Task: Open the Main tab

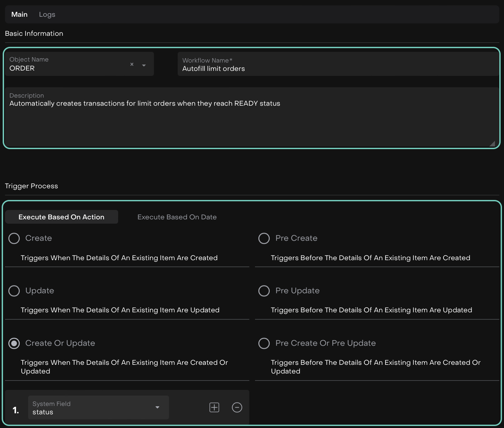Action: click(19, 14)
